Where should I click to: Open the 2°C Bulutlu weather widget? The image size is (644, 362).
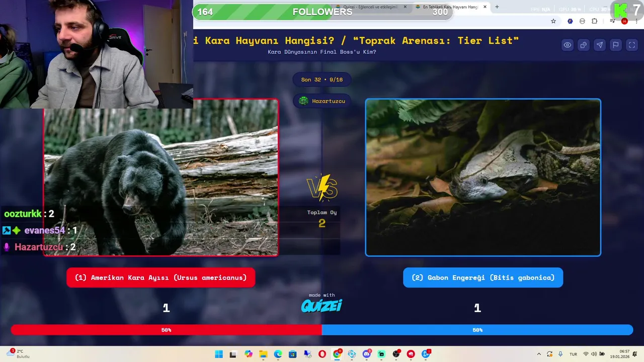tap(19, 354)
